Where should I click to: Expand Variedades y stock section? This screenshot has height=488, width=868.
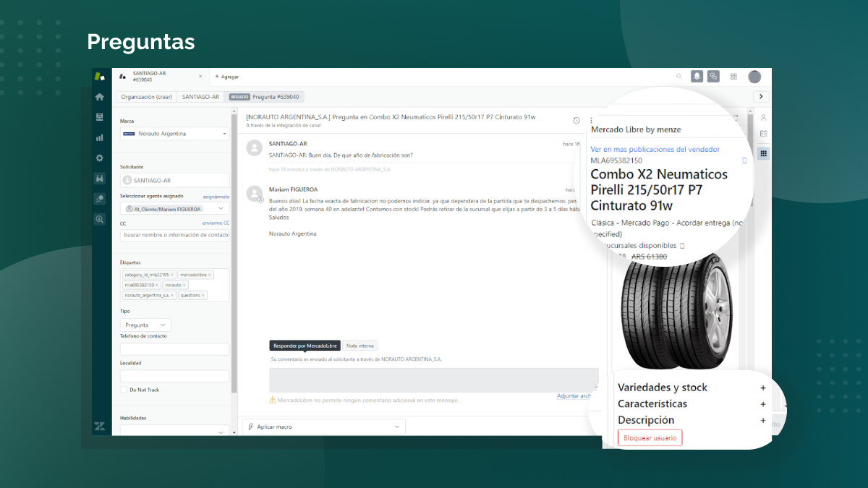point(762,388)
